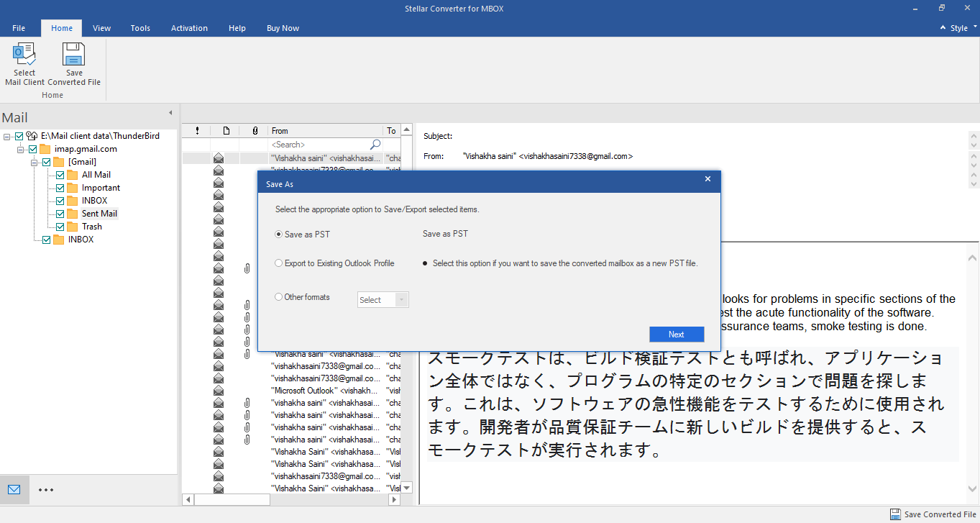Collapse the imap.gmail.com tree node
This screenshot has width=980, height=523.
pos(21,149)
